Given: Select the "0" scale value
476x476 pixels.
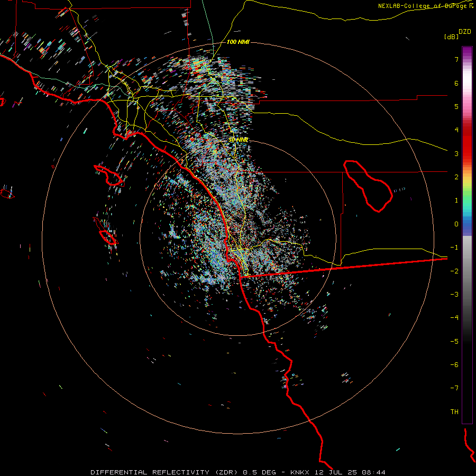Looking at the screenshot, I should [456, 224].
